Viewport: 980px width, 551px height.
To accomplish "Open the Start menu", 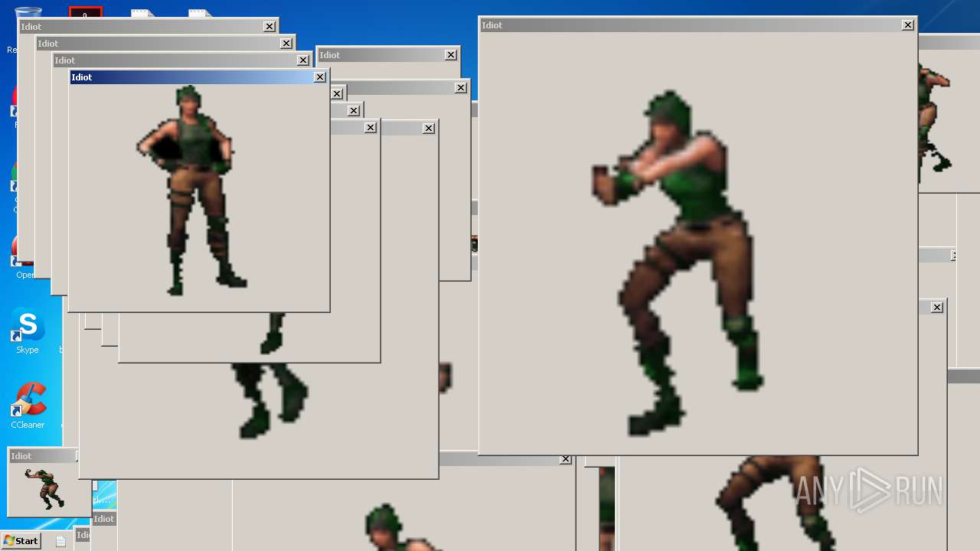I will click(x=21, y=541).
